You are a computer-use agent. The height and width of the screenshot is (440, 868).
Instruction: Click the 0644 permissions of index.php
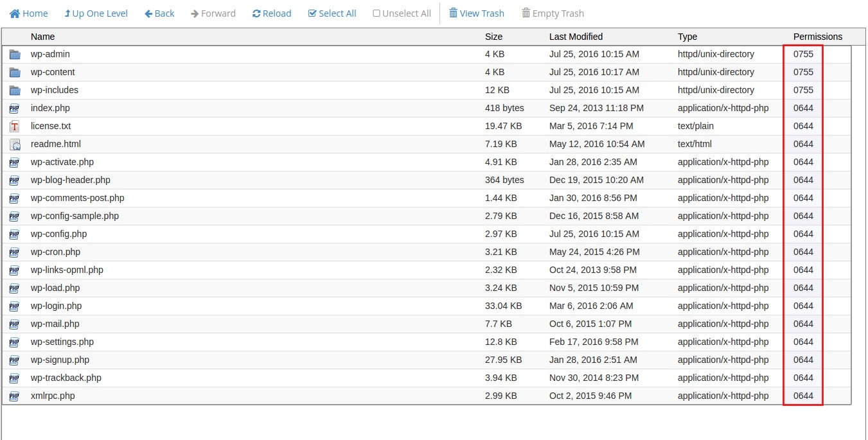click(803, 108)
